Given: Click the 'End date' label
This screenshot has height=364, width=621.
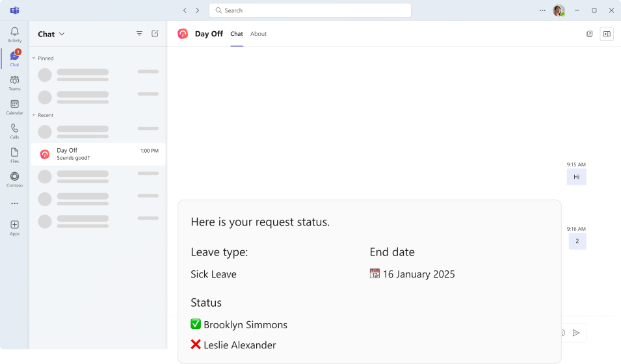Looking at the screenshot, I should point(392,252).
